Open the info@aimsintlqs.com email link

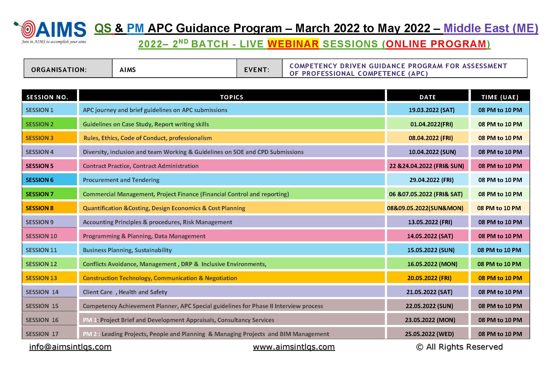click(70, 347)
